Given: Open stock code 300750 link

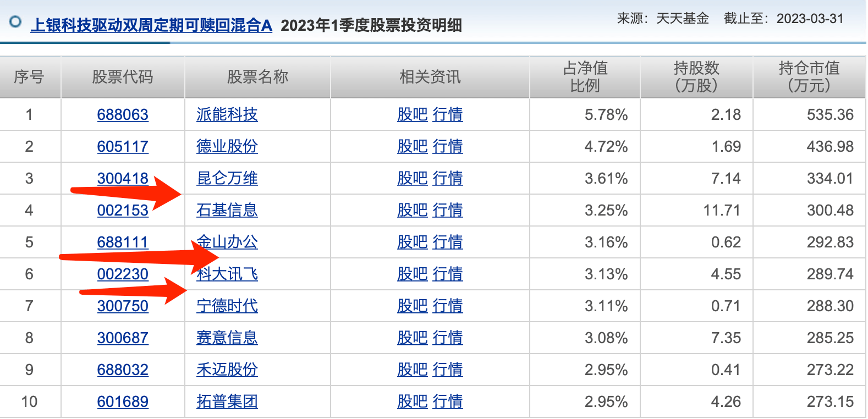Looking at the screenshot, I should click(123, 306).
